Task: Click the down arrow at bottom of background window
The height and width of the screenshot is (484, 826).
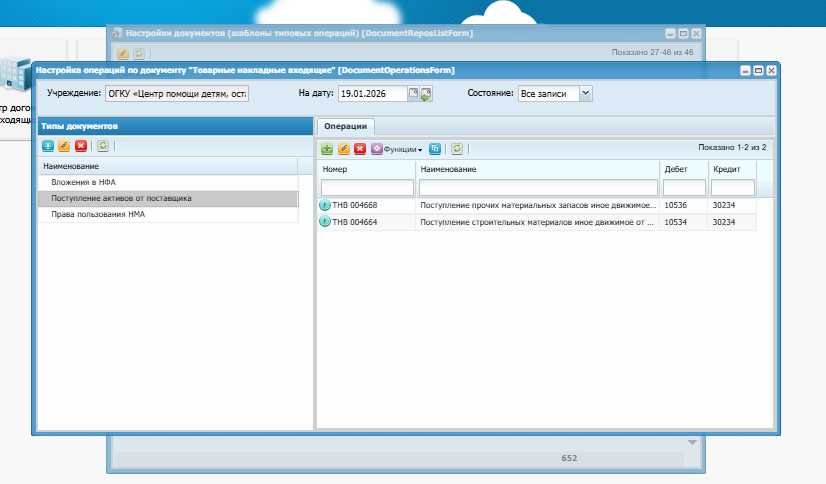Action: pyautogui.click(x=693, y=442)
